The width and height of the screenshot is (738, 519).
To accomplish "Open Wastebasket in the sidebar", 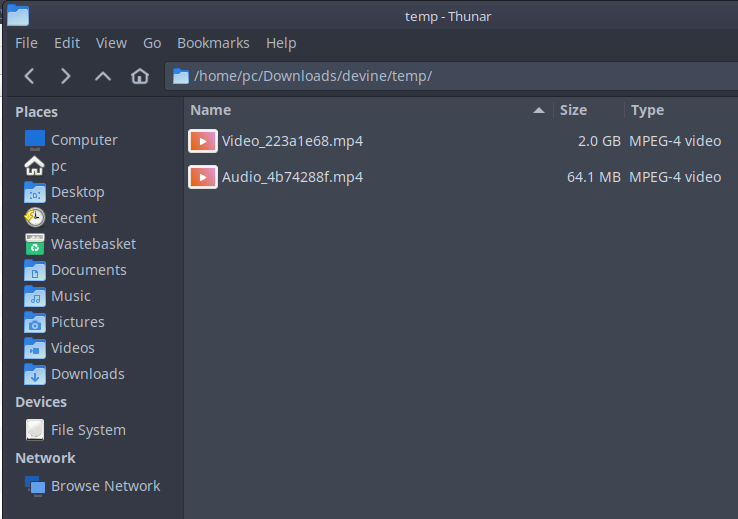I will tap(92, 244).
